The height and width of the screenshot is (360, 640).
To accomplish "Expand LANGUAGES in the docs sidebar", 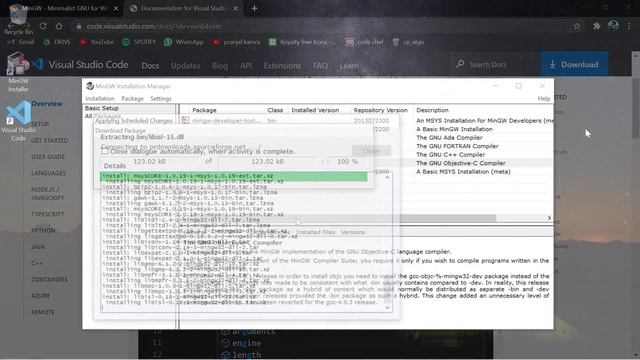I will click(x=48, y=173).
